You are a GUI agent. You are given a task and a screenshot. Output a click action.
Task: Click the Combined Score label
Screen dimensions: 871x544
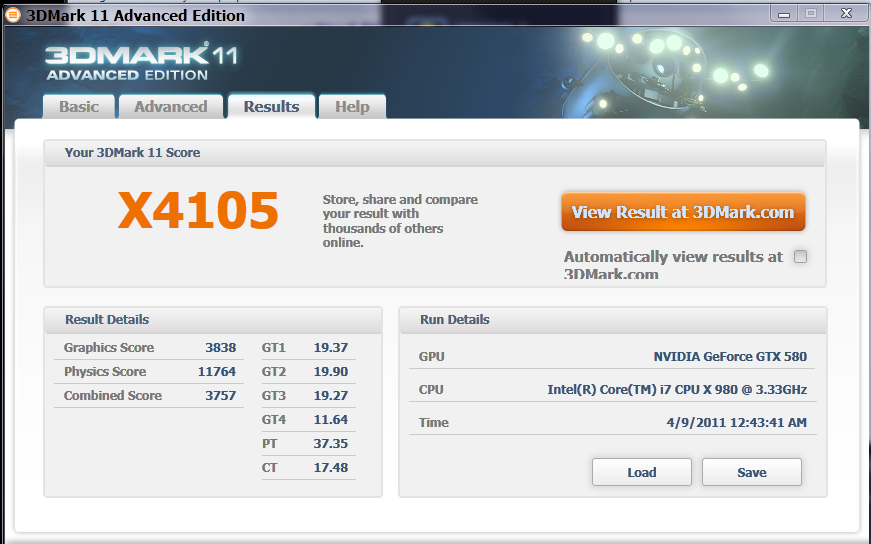click(113, 395)
